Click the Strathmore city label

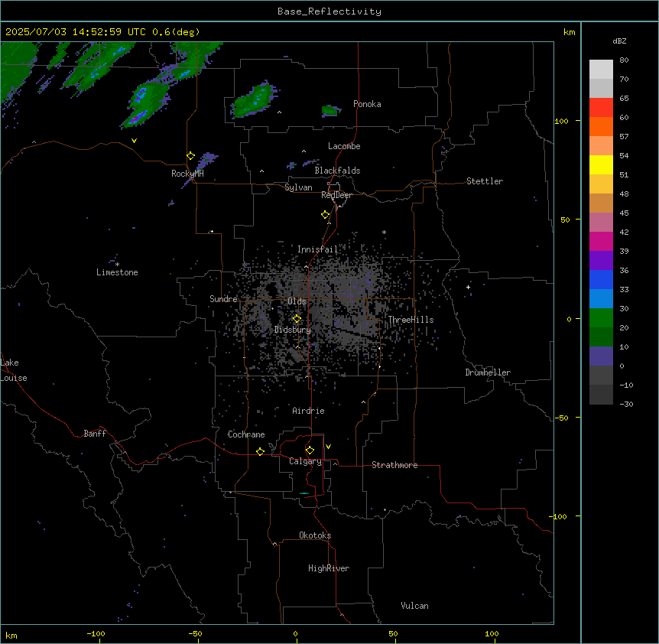(394, 465)
